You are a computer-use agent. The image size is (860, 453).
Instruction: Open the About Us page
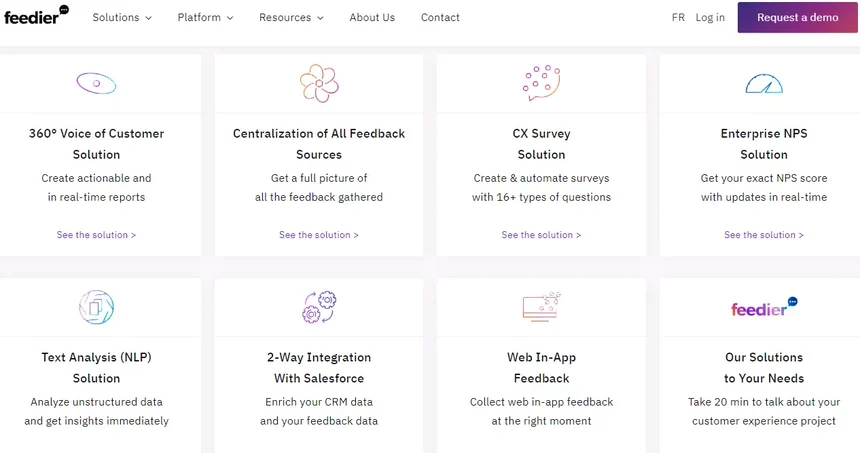click(372, 18)
